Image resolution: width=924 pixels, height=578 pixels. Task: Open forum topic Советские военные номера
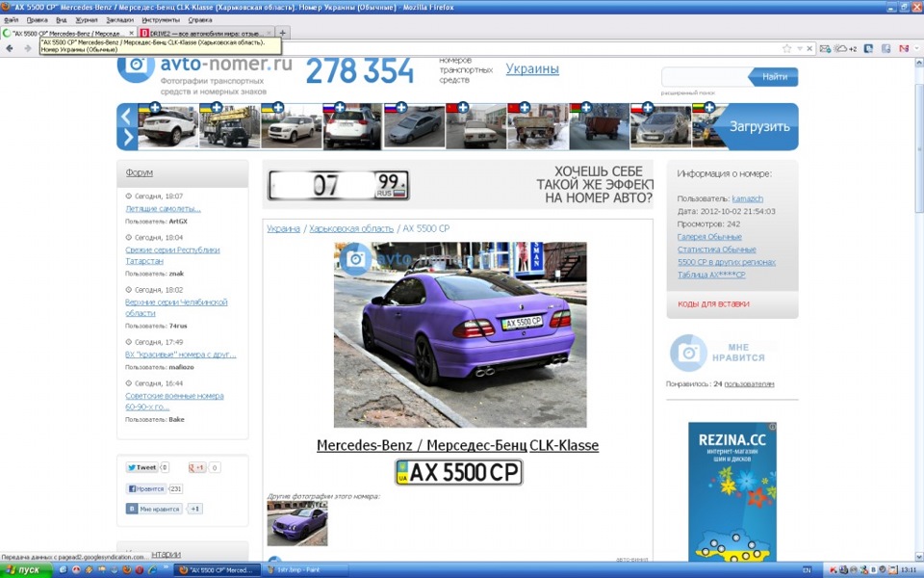coord(174,401)
